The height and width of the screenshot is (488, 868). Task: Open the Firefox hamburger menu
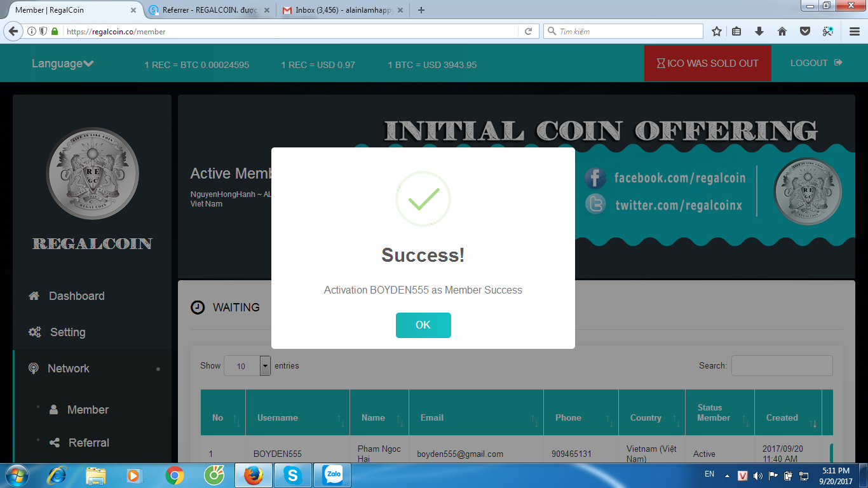(x=855, y=31)
